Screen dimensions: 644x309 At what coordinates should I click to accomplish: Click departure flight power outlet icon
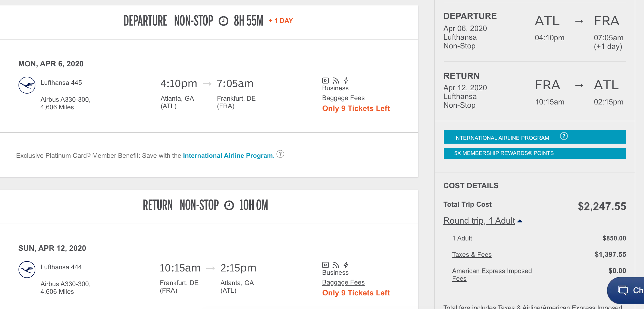(x=346, y=81)
